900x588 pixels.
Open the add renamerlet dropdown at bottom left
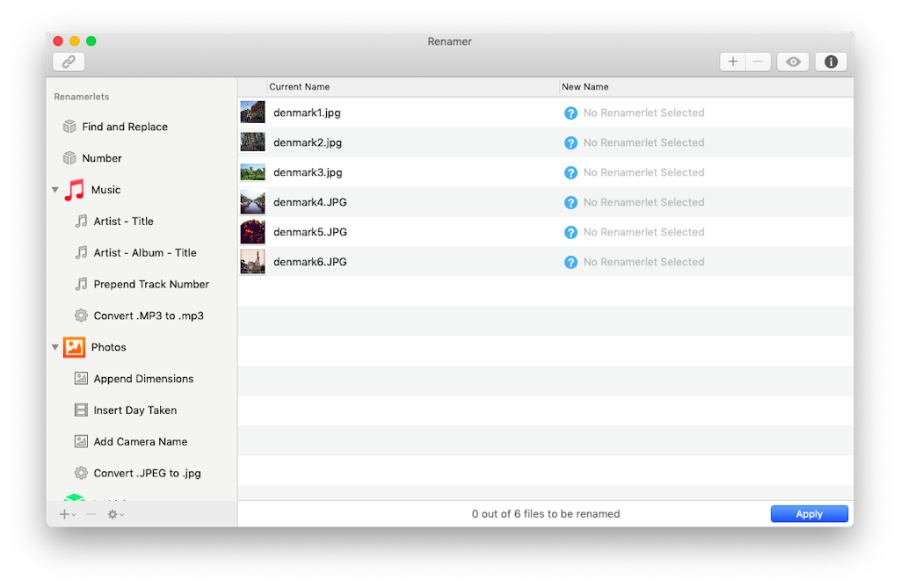65,513
